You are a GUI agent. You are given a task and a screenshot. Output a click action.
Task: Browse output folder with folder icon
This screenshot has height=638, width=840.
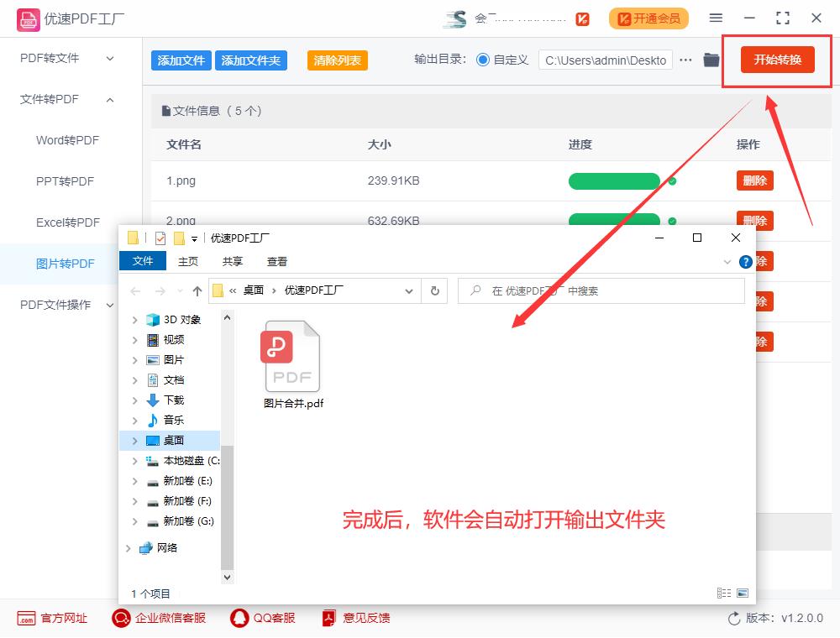710,60
